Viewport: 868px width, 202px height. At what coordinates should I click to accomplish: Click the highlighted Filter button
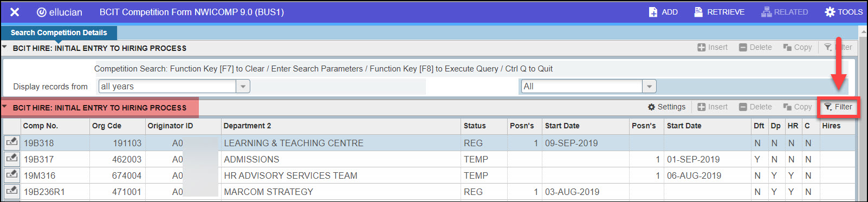click(838, 107)
